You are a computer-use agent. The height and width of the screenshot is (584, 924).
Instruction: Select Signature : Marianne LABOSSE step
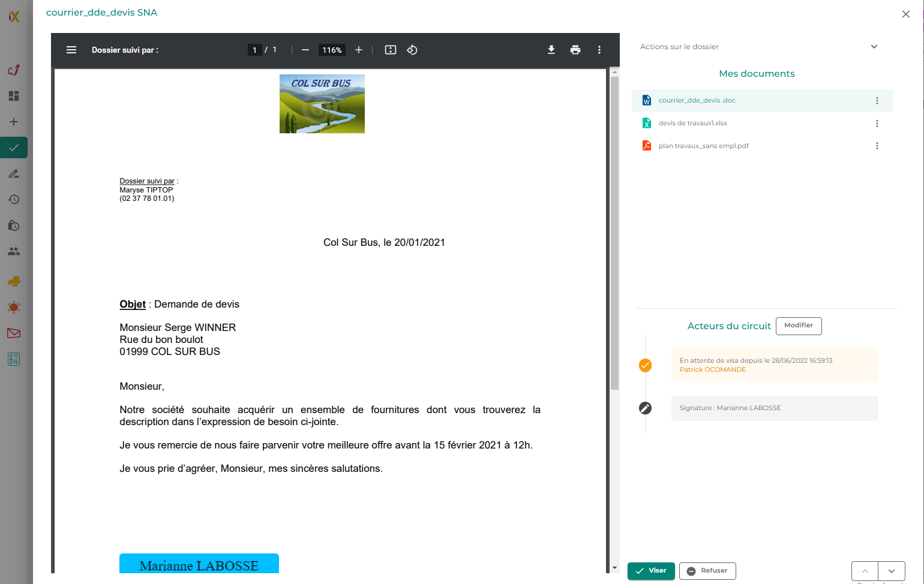click(x=775, y=408)
